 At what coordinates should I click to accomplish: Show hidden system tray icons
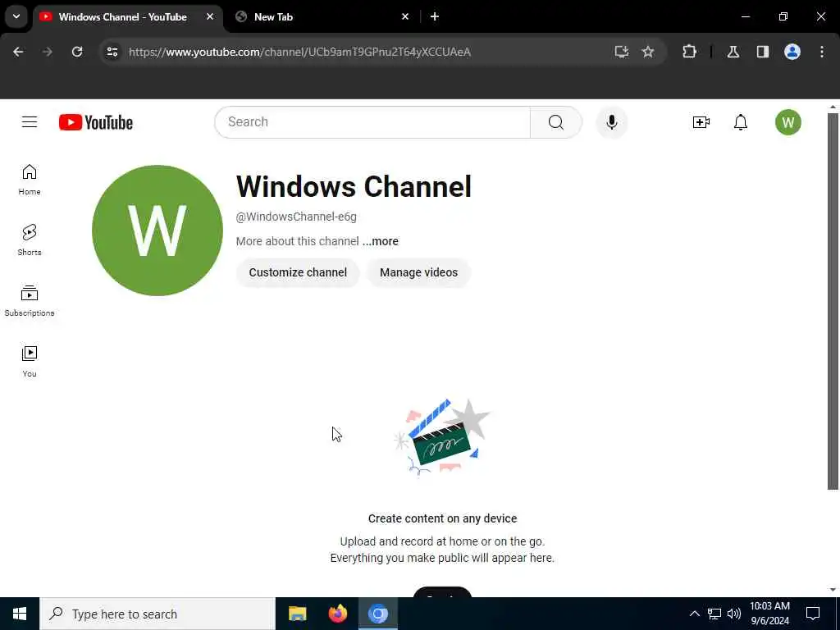click(694, 614)
